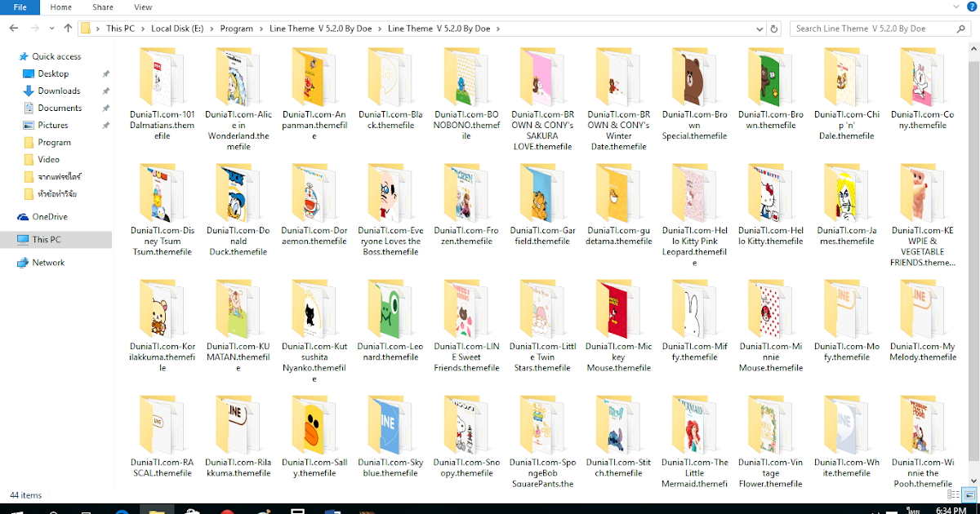Screen dimensions: 980x514
Task: Select the gudetama themefile folder
Action: click(618, 203)
